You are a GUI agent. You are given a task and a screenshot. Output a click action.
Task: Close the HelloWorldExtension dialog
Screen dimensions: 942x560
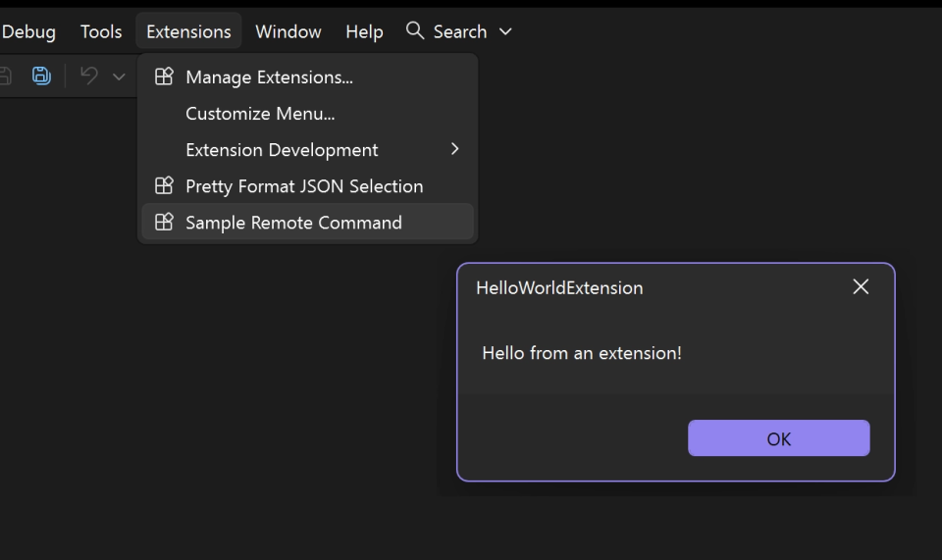[x=861, y=287]
